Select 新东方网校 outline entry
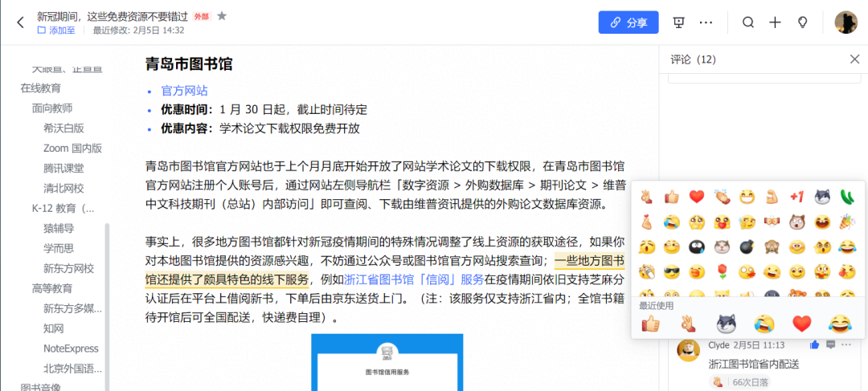 coord(68,268)
